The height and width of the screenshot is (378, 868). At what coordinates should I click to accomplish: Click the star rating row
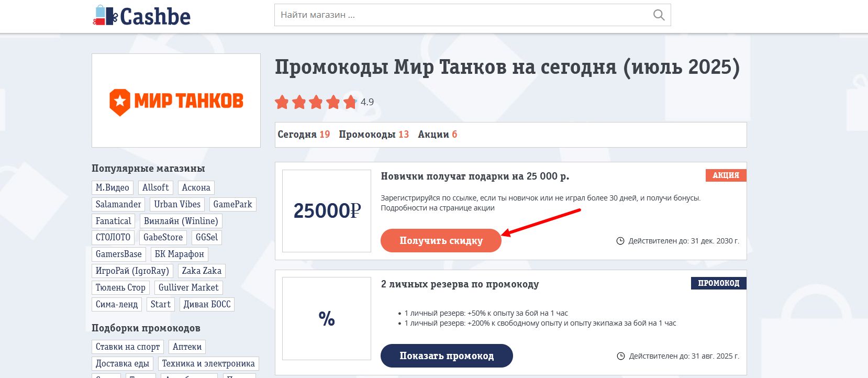[x=316, y=102]
